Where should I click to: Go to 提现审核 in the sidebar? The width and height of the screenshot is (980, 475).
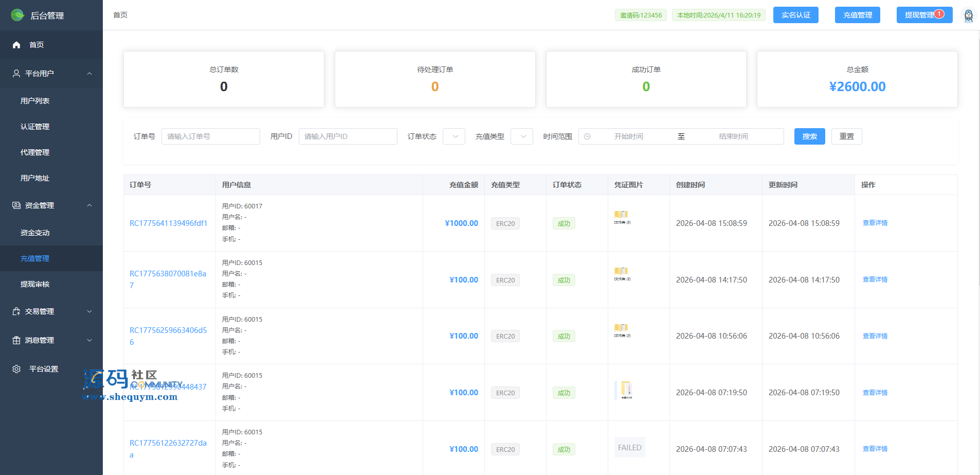[35, 284]
